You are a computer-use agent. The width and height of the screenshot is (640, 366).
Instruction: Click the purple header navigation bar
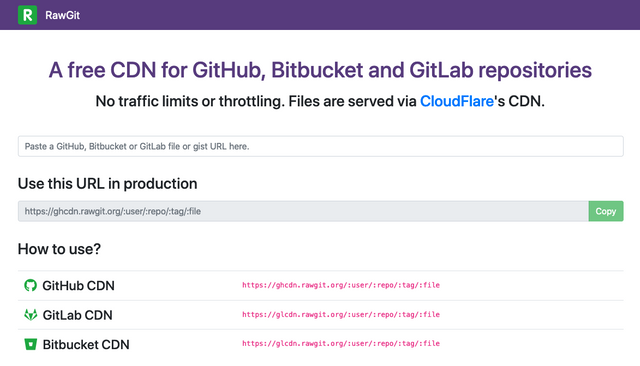click(320, 15)
